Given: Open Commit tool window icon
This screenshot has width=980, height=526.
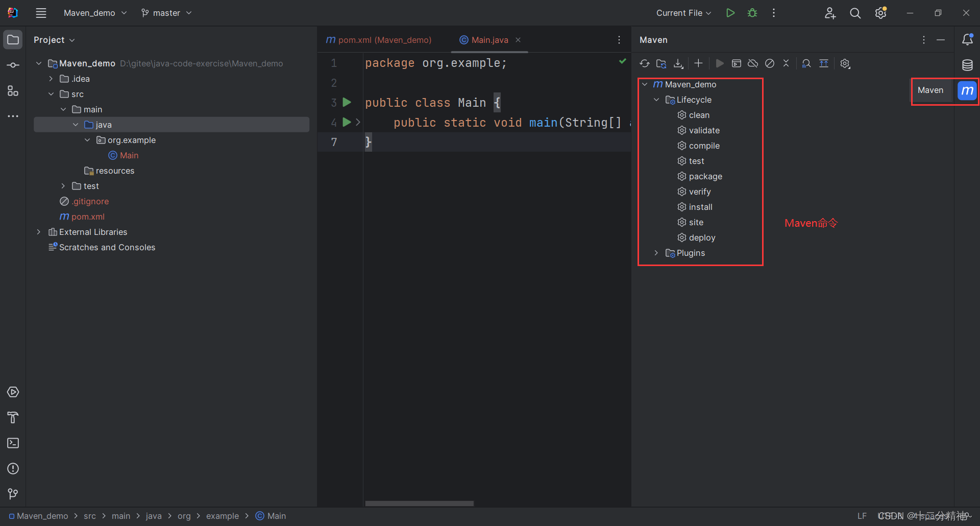Looking at the screenshot, I should point(13,65).
